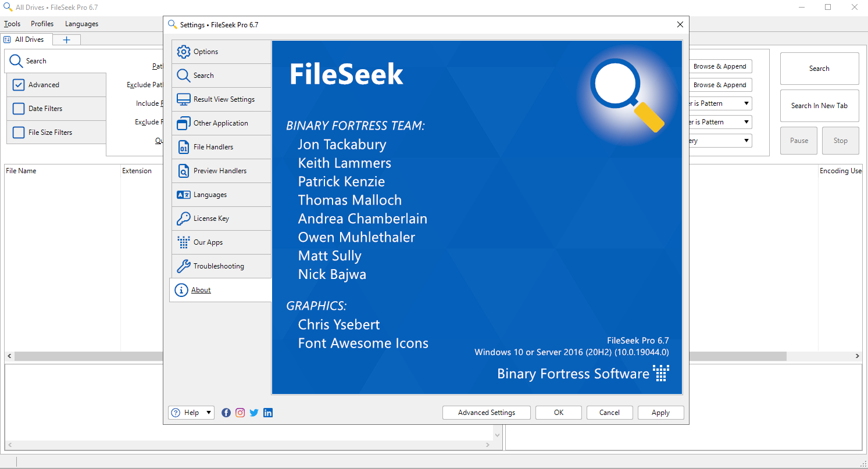Click Search In New Tab button
The height and width of the screenshot is (469, 868).
coord(819,106)
